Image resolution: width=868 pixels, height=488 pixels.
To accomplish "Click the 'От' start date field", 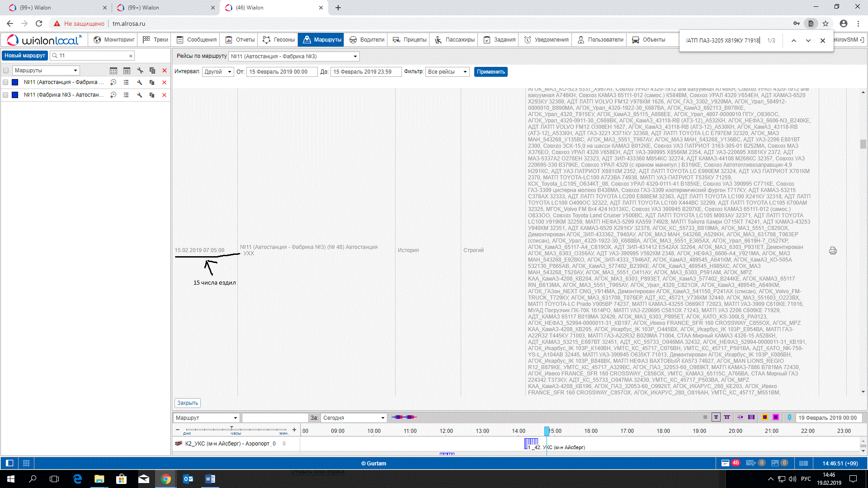I will [281, 72].
